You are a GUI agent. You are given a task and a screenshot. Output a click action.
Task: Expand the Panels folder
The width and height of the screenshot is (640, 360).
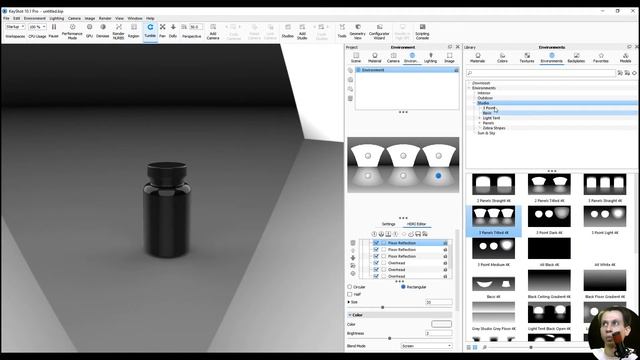(x=480, y=123)
